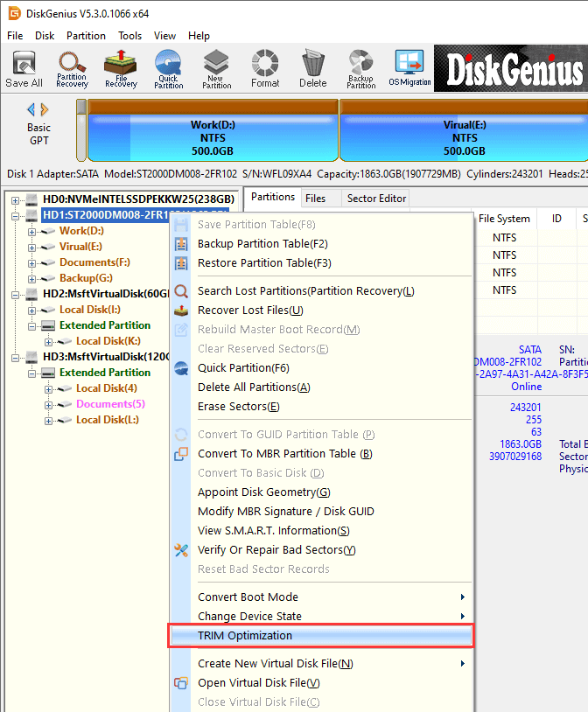Screen dimensions: 588x712
Task: Collapse the HD2 MsftVirtualDisk tree node
Action: 15,294
